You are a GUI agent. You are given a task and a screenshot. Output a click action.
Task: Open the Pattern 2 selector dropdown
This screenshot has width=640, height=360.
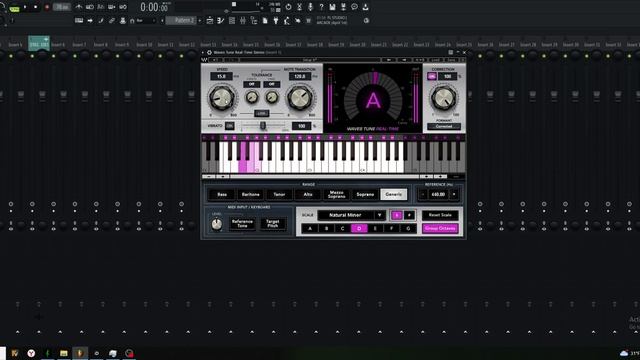tap(181, 20)
